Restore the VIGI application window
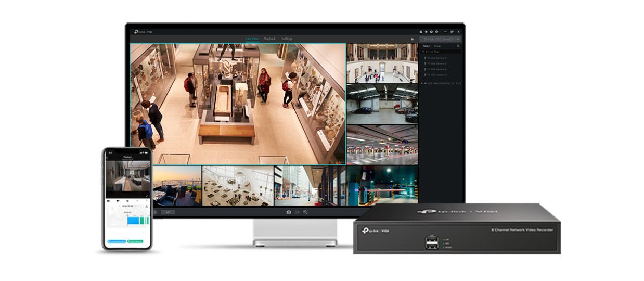The width and height of the screenshot is (644, 281). coord(452,32)
